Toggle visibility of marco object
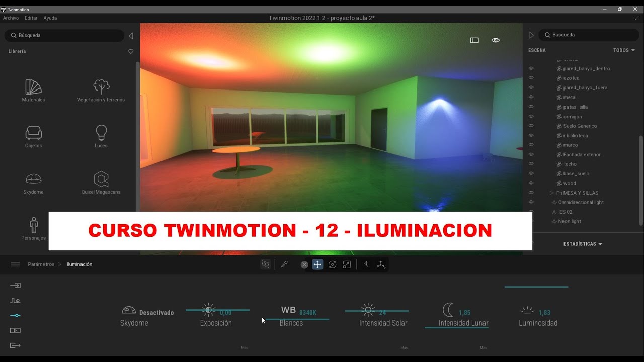This screenshot has width=644, height=362. coord(531,145)
